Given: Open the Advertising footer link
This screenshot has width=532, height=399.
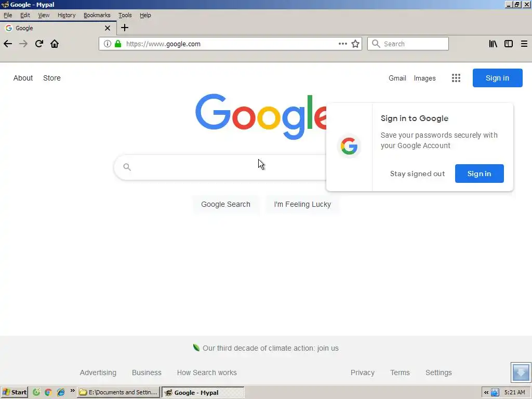Looking at the screenshot, I should [x=98, y=373].
